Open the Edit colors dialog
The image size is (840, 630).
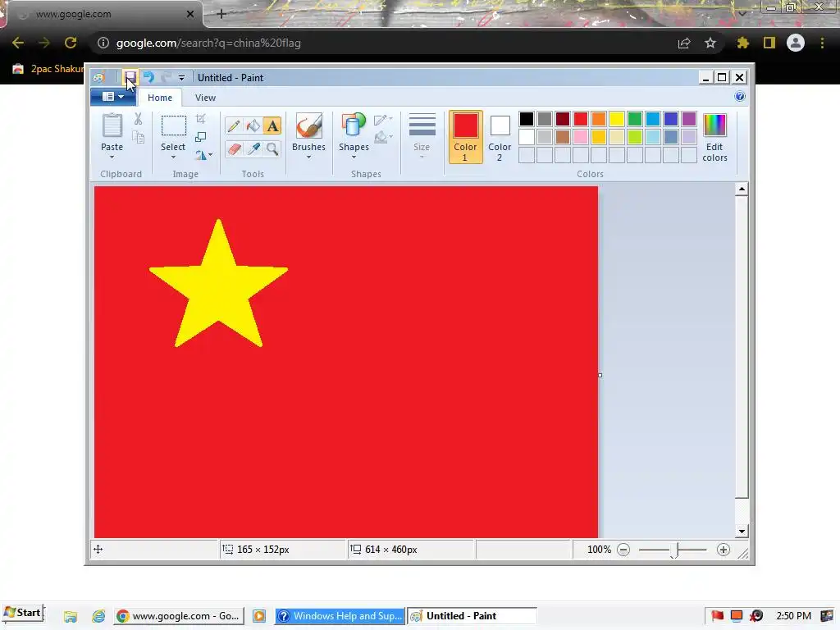(x=714, y=137)
